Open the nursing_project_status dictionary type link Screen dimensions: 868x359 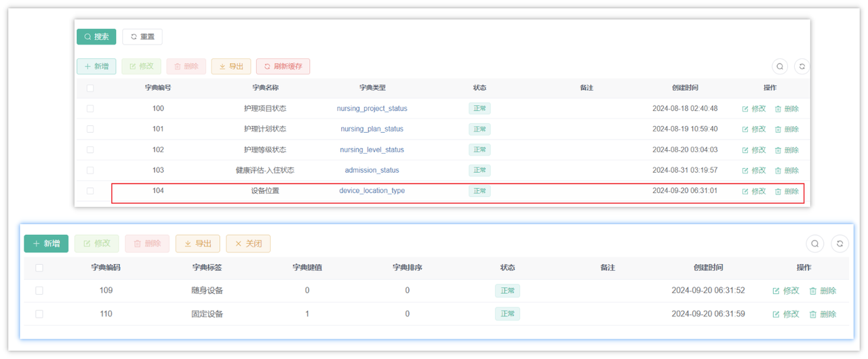(372, 108)
